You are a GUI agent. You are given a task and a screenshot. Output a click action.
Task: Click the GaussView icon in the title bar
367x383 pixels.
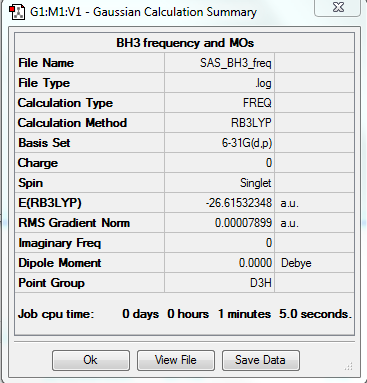coord(17,12)
